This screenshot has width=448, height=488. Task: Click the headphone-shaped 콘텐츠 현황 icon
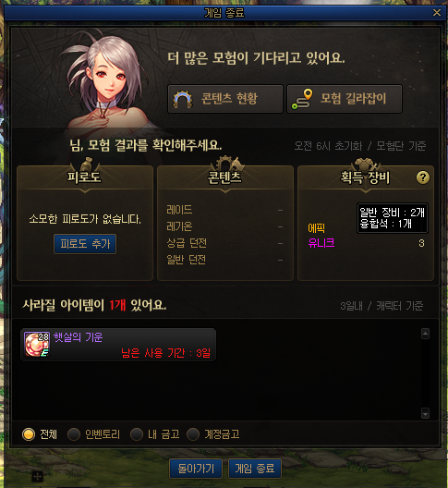[x=183, y=99]
